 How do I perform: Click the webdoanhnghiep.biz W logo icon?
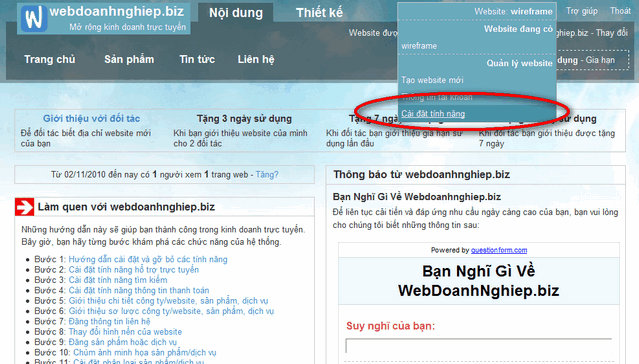point(34,19)
